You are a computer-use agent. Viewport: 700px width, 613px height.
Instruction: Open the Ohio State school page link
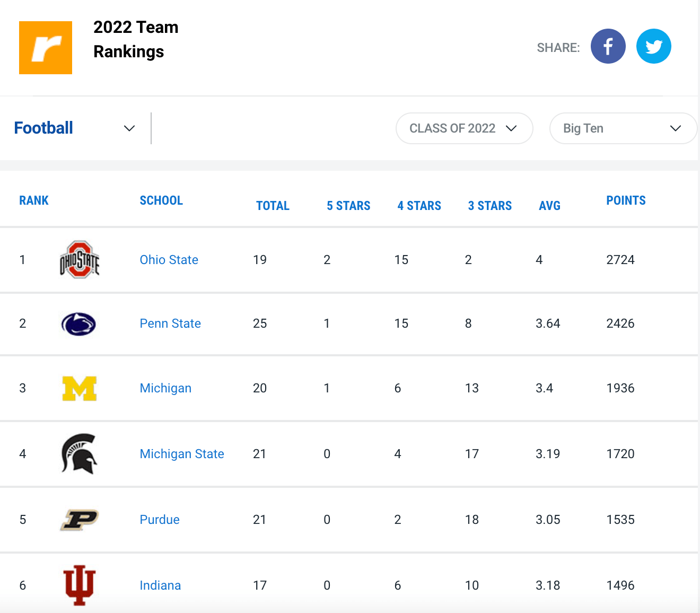pos(169,260)
